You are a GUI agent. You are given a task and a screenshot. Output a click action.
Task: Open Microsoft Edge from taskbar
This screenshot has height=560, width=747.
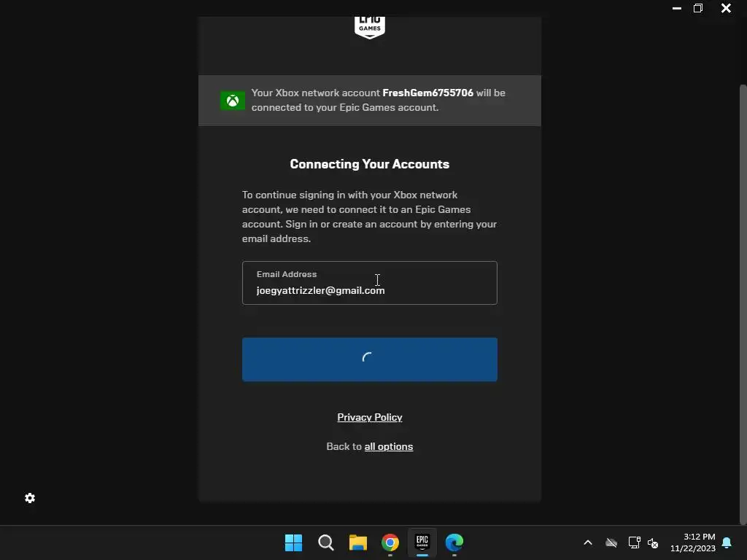454,542
